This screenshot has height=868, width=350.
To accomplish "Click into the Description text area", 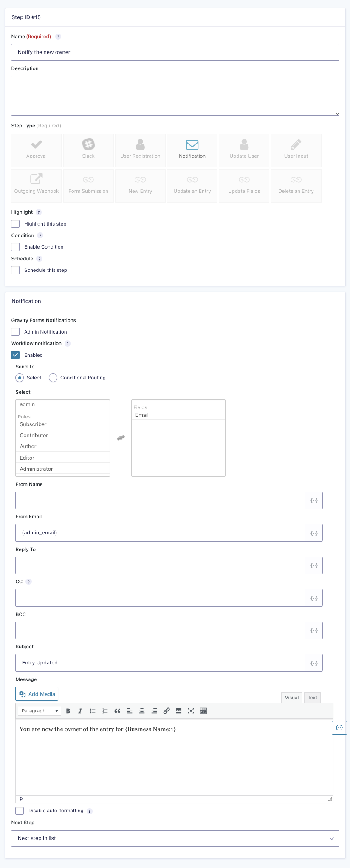I will pyautogui.click(x=175, y=96).
